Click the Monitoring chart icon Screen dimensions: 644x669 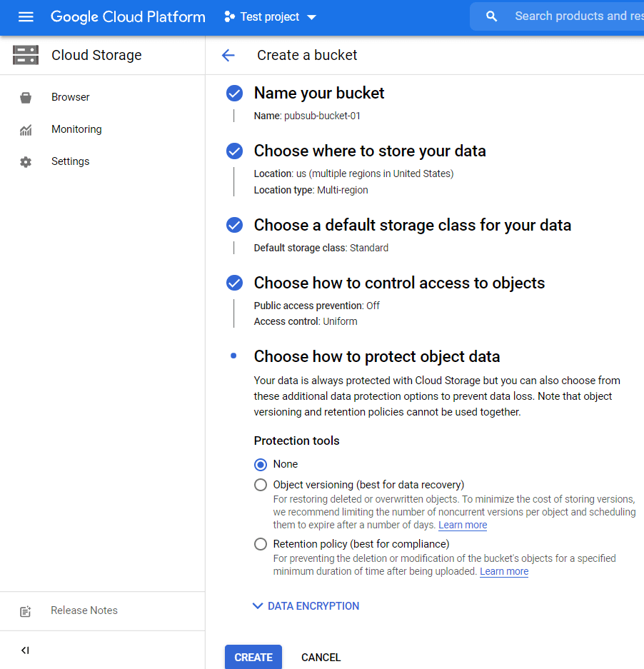[25, 129]
